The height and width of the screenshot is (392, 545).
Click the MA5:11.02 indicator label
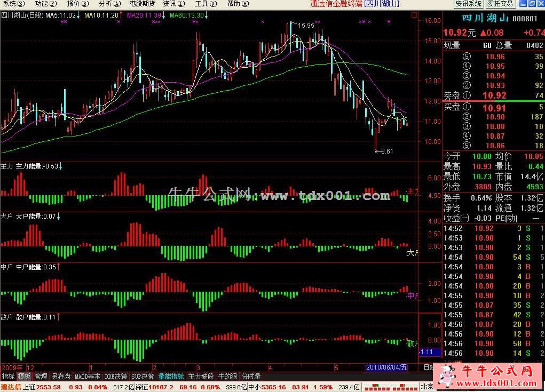point(60,15)
